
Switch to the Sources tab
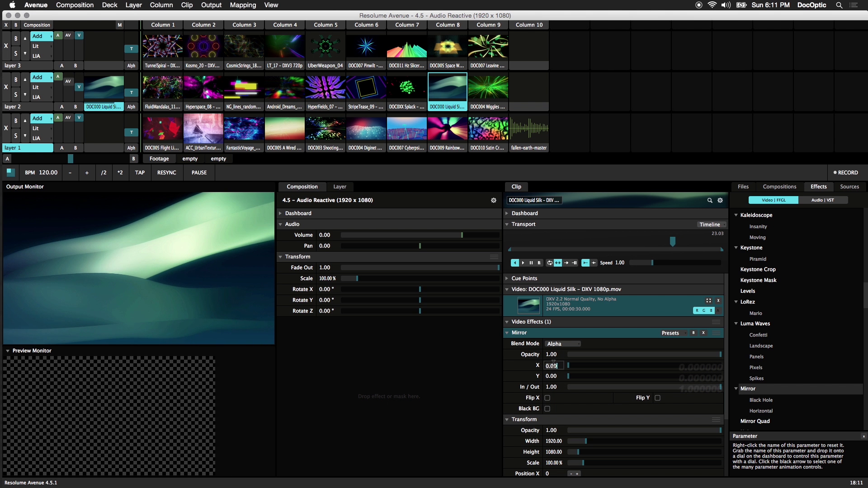(x=849, y=187)
